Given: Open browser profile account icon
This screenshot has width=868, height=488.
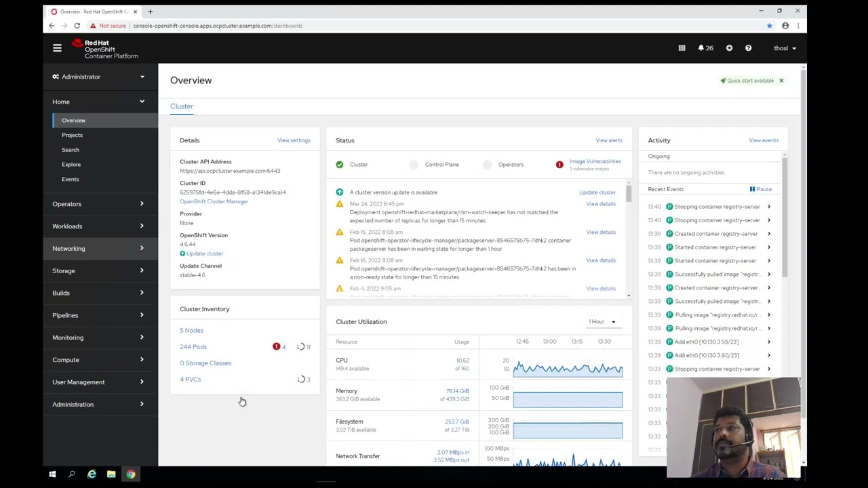Looking at the screenshot, I should click(785, 26).
